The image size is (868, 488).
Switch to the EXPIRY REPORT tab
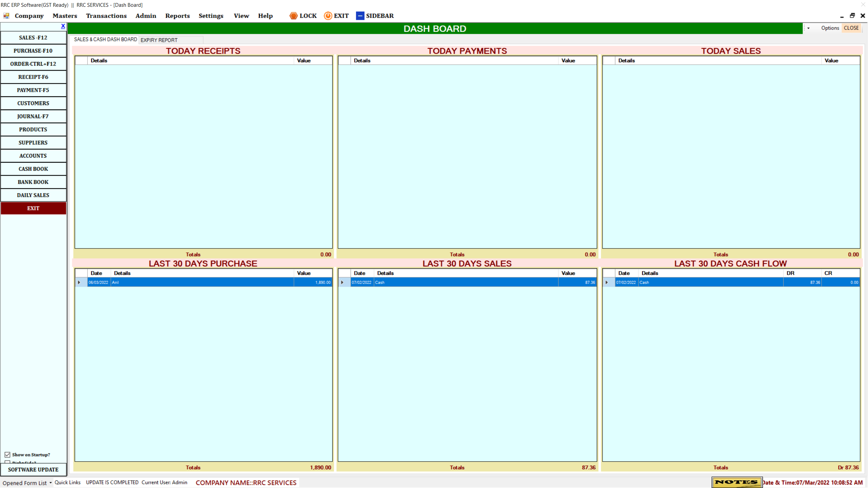(159, 40)
